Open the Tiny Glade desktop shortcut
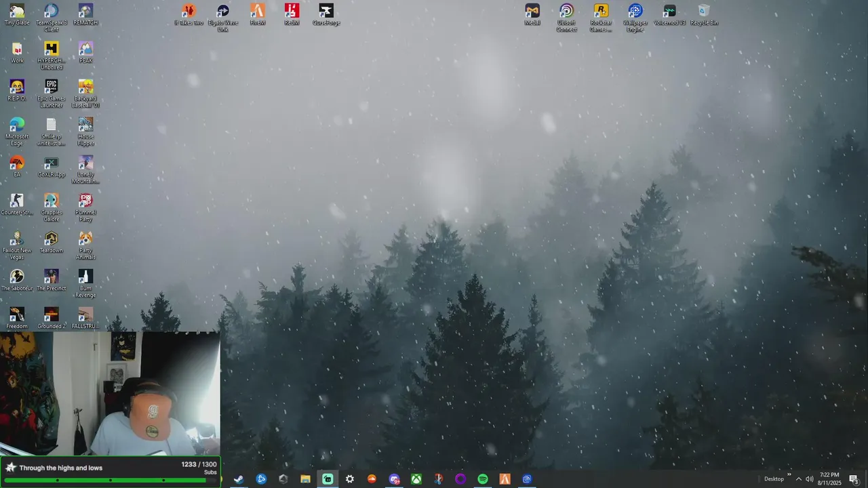Screen dimensions: 868x488 (x=17, y=14)
